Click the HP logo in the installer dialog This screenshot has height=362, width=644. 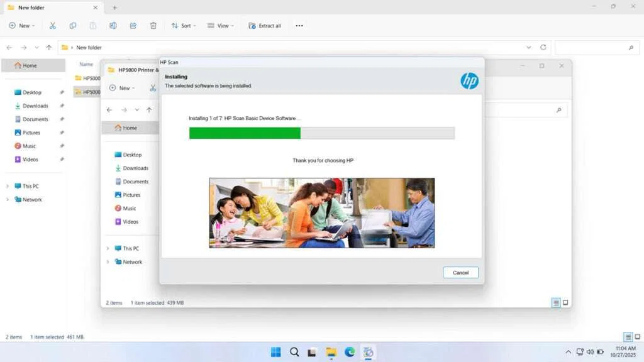click(469, 80)
